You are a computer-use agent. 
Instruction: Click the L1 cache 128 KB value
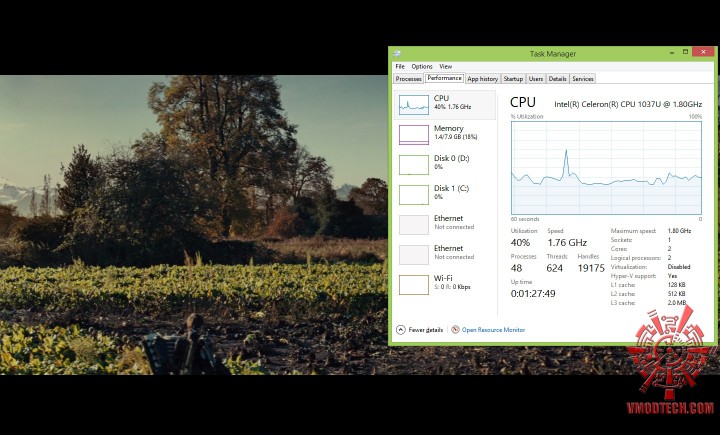coord(676,285)
